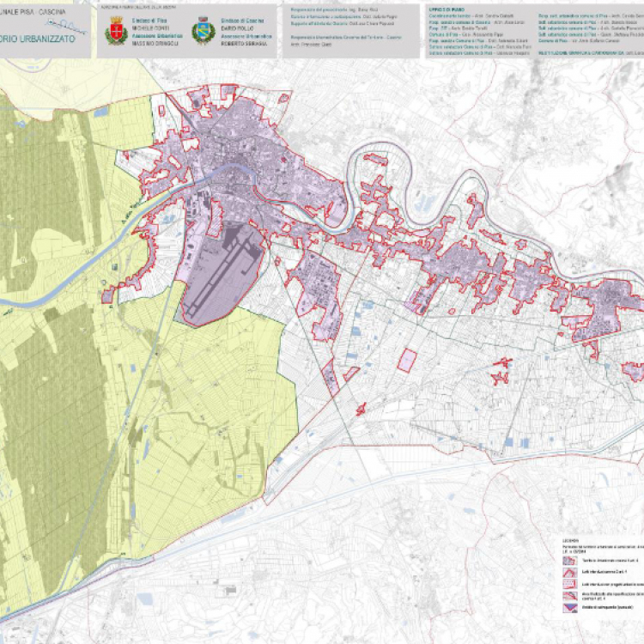Click the 'PISA - CASCINA' header text
This screenshot has width=644, height=644.
[43, 12]
